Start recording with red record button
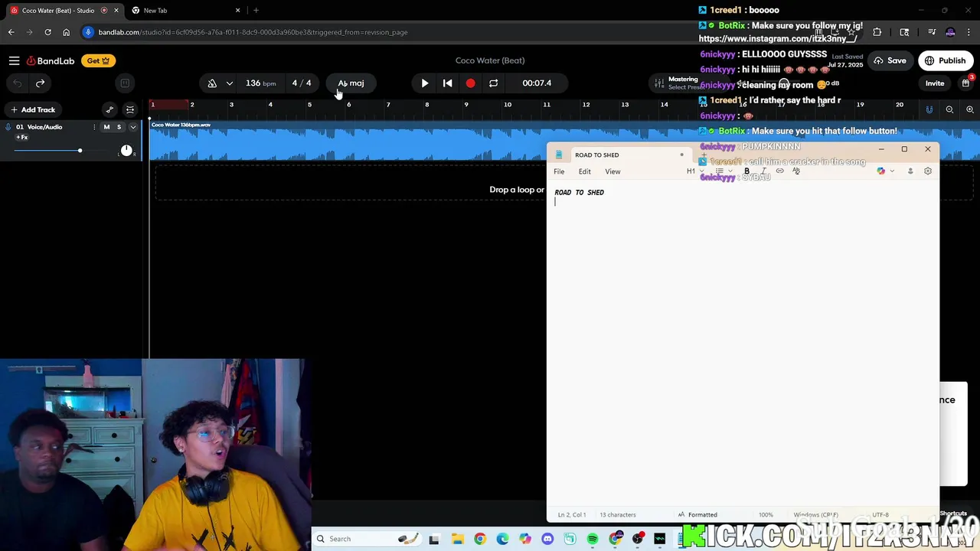980x551 pixels. 470,83
